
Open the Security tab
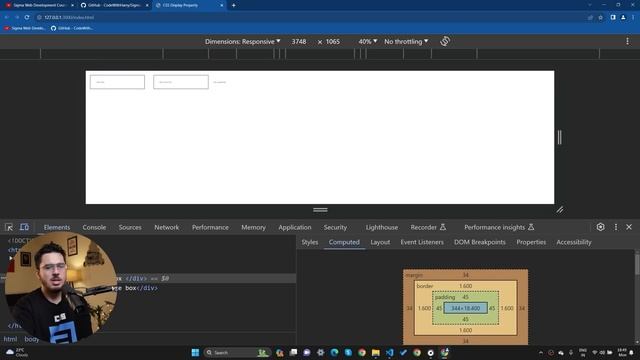click(335, 227)
